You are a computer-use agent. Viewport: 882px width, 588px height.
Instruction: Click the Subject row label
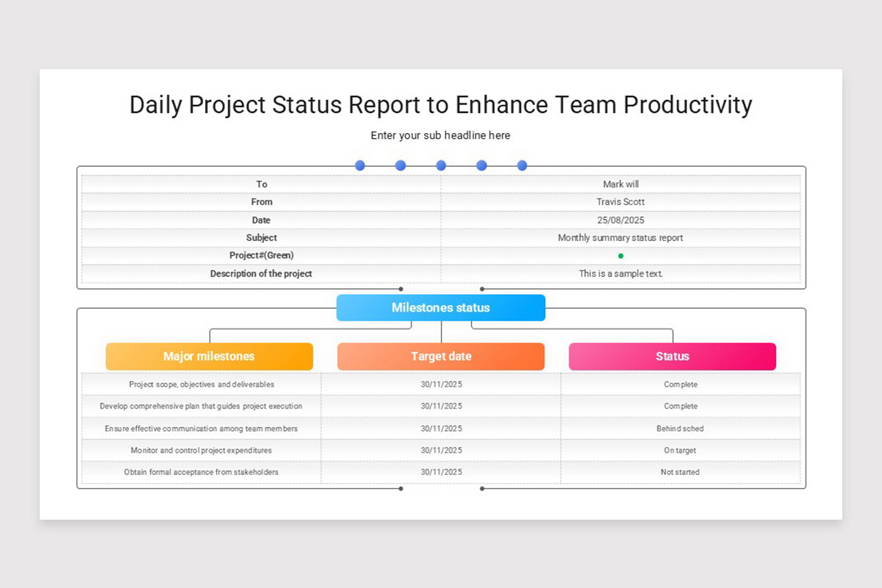click(262, 237)
